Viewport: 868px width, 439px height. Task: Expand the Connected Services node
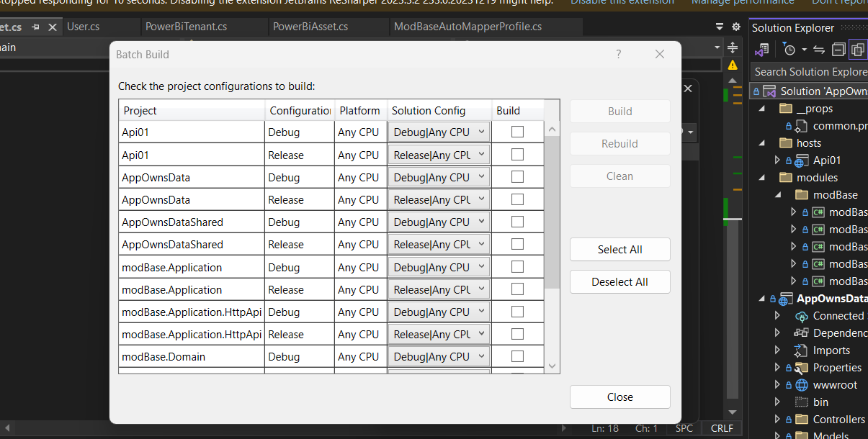778,315
